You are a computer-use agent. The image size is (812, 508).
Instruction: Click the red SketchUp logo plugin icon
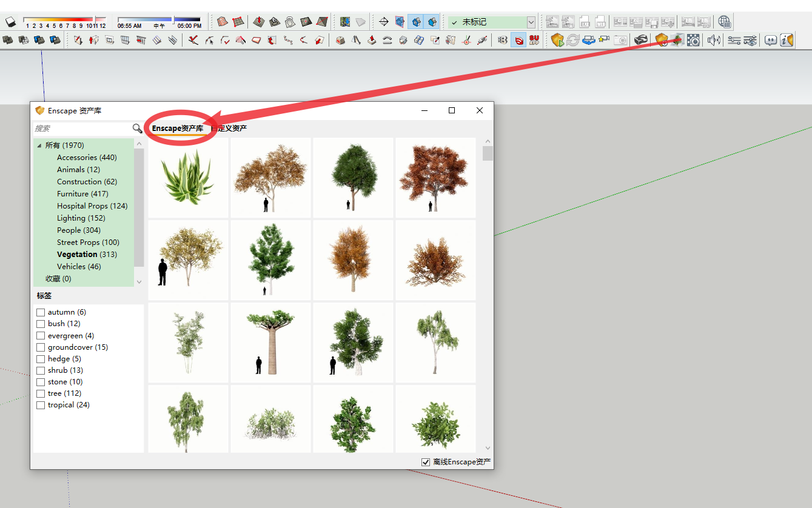coord(518,40)
